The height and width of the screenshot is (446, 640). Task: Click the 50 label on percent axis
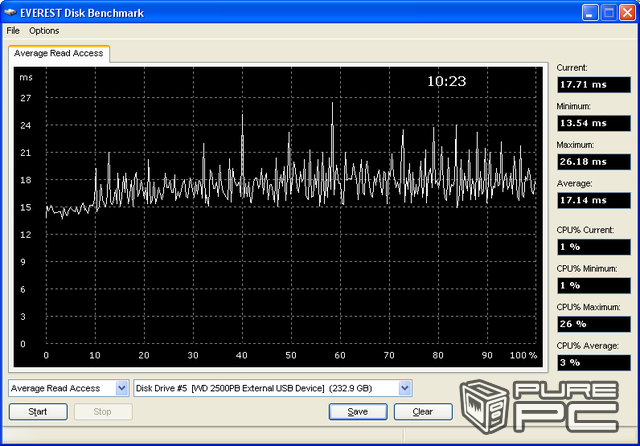coord(291,355)
